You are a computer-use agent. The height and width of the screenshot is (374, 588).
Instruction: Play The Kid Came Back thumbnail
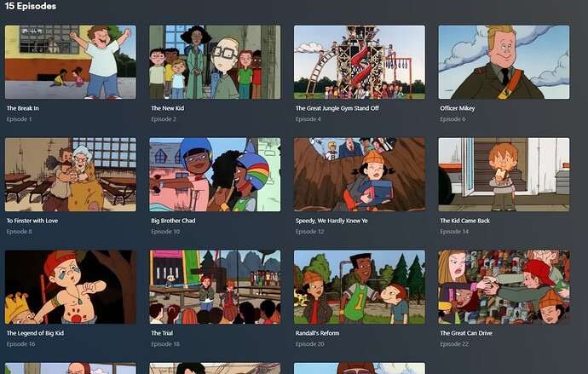tap(504, 175)
